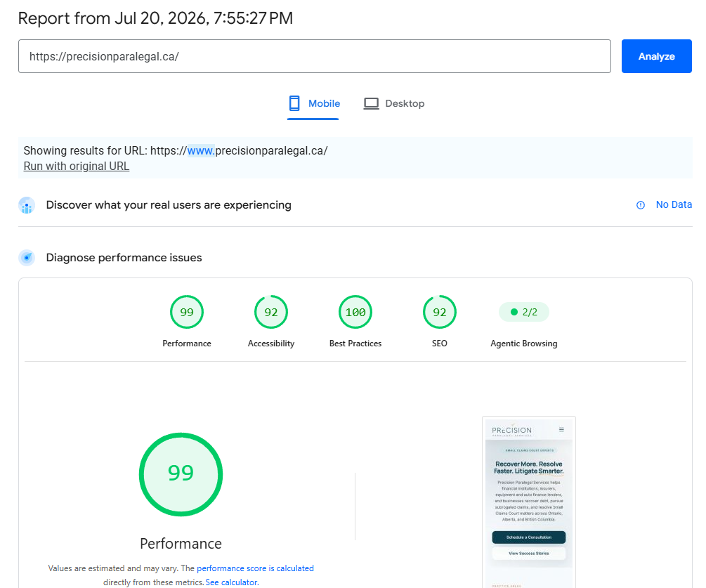Click the No Data info icon

click(640, 205)
